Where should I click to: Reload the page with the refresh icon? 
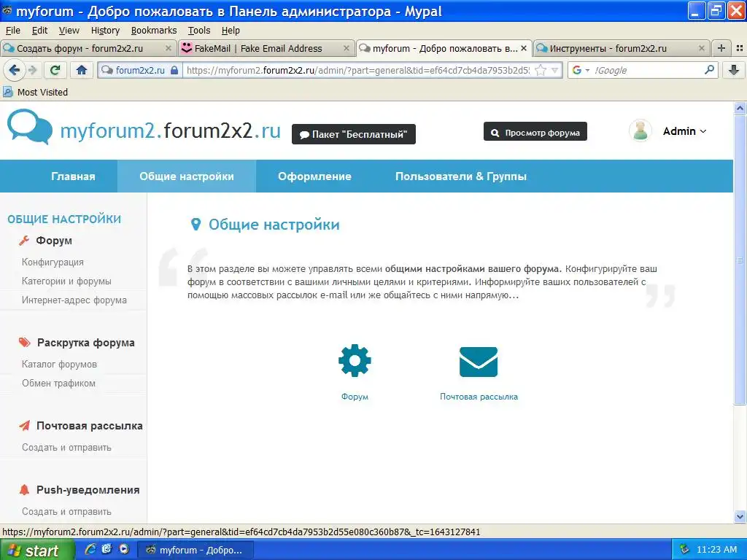coord(55,71)
